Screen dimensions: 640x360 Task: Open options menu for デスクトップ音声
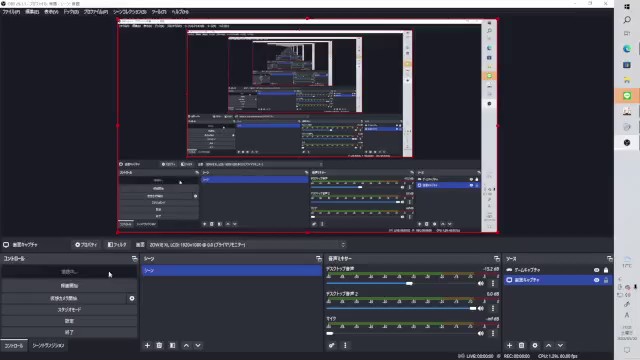click(493, 283)
